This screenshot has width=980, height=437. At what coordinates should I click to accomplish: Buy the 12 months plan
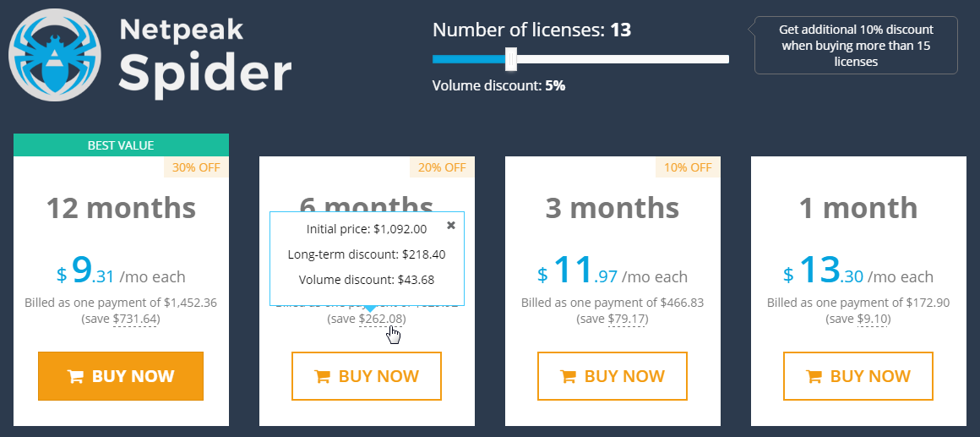pyautogui.click(x=121, y=376)
